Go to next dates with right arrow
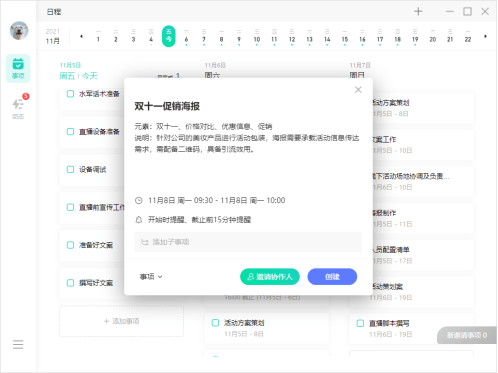Image resolution: width=498 pixels, height=373 pixels. (485, 36)
